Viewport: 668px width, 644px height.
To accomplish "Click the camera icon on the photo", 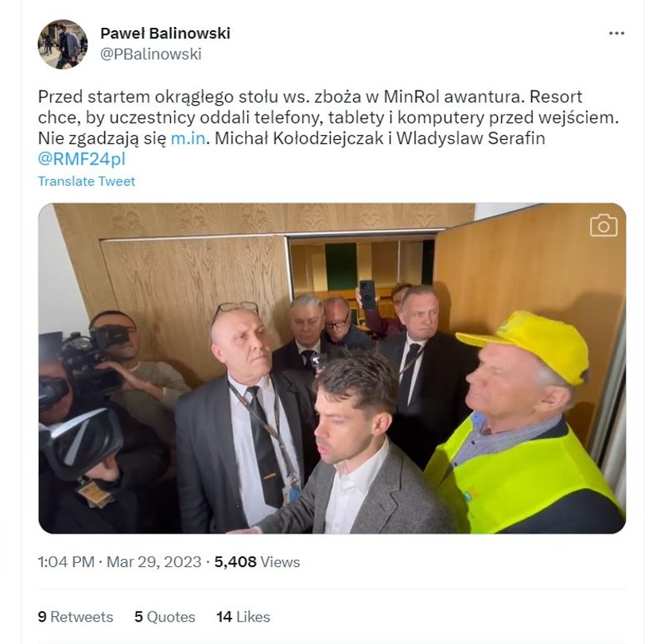I will (x=604, y=225).
